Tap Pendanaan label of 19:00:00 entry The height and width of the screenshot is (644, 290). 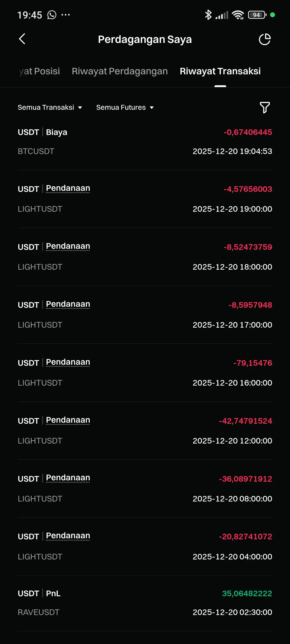tap(68, 188)
